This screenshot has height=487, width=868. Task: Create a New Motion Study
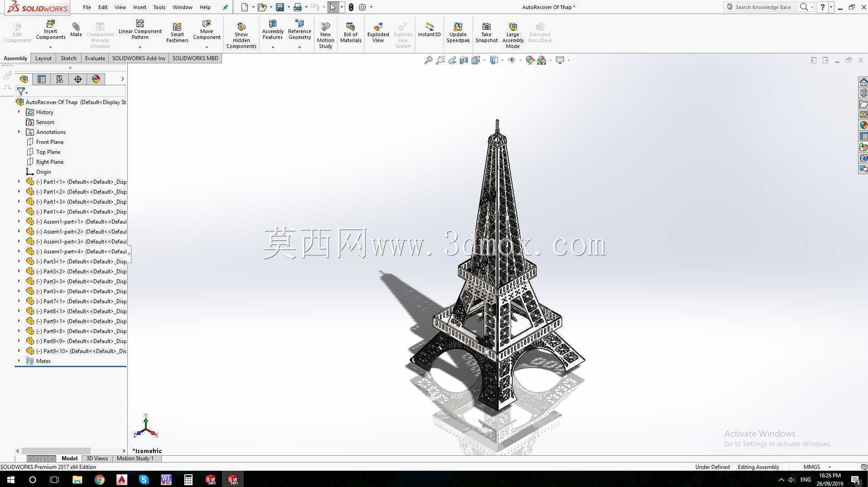pyautogui.click(x=325, y=35)
